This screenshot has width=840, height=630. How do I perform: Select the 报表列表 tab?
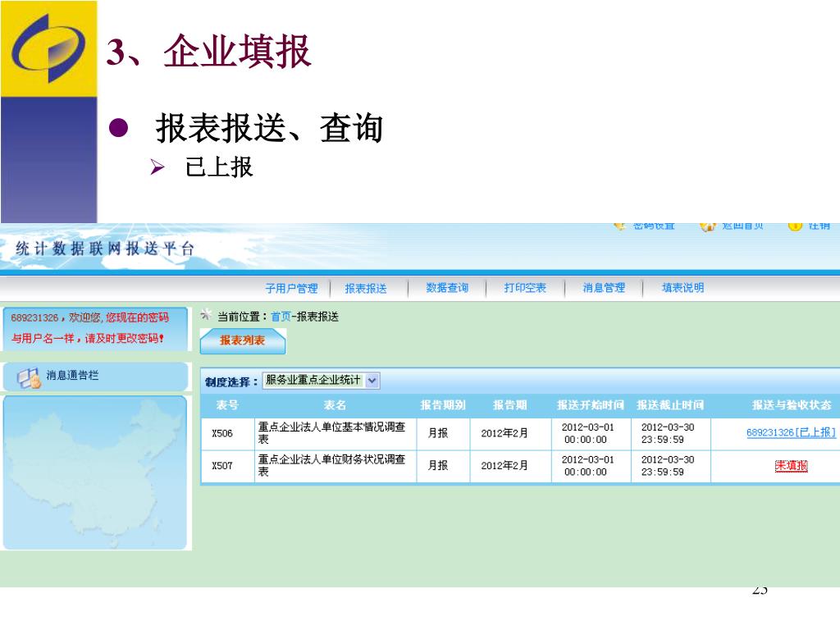(243, 340)
